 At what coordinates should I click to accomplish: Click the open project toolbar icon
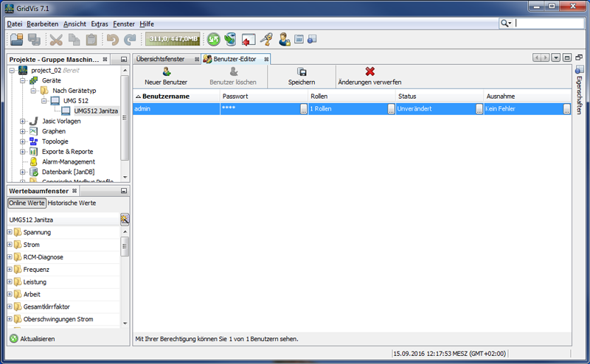coord(16,39)
